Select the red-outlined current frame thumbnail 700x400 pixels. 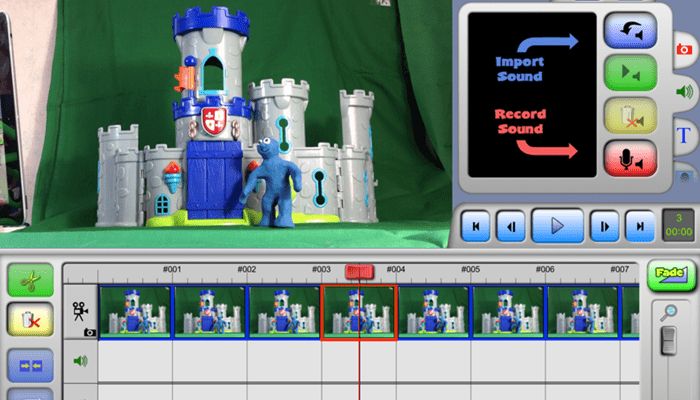click(359, 312)
